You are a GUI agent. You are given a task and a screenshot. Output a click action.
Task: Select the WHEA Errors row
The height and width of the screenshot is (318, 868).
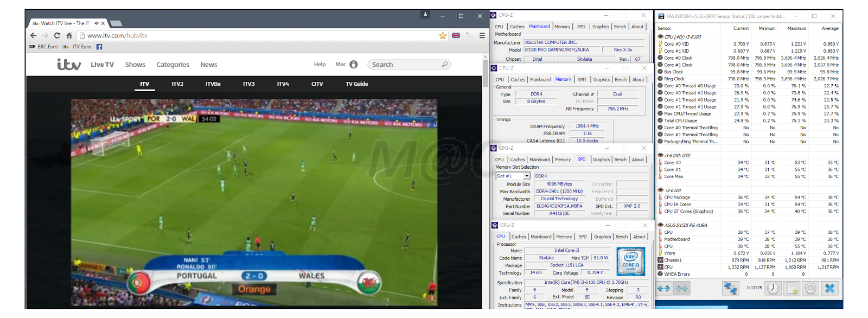[748, 274]
